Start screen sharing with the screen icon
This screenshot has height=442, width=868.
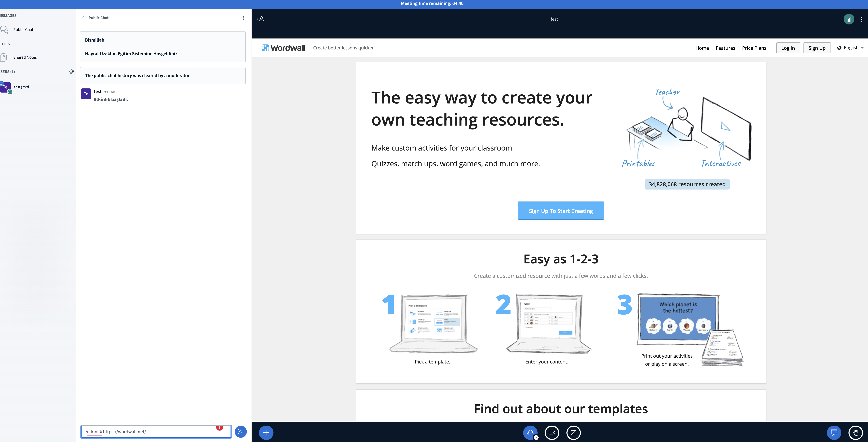574,433
